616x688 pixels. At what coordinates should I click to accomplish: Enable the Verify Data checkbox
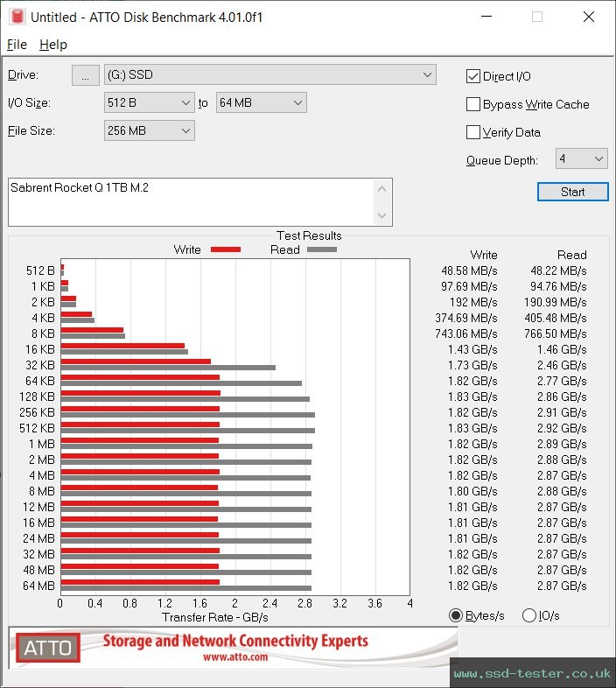[473, 132]
